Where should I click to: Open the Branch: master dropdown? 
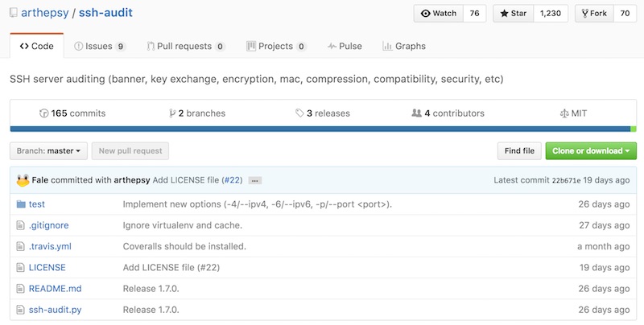(x=48, y=150)
